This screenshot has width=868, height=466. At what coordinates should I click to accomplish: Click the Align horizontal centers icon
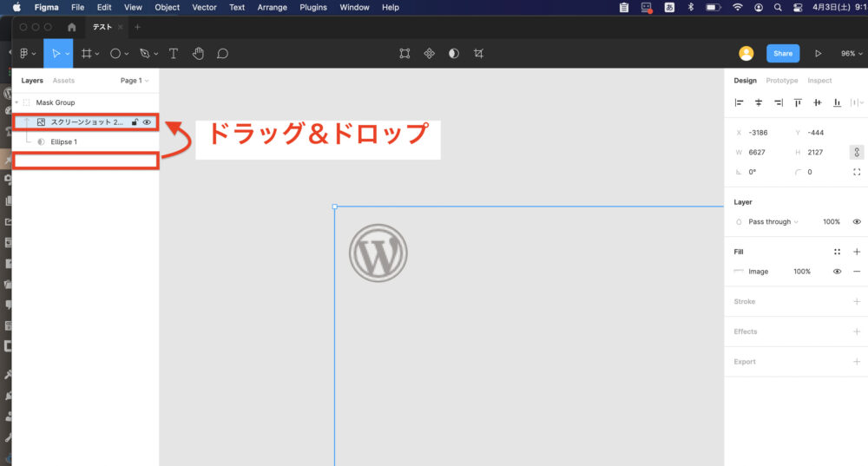(x=759, y=102)
